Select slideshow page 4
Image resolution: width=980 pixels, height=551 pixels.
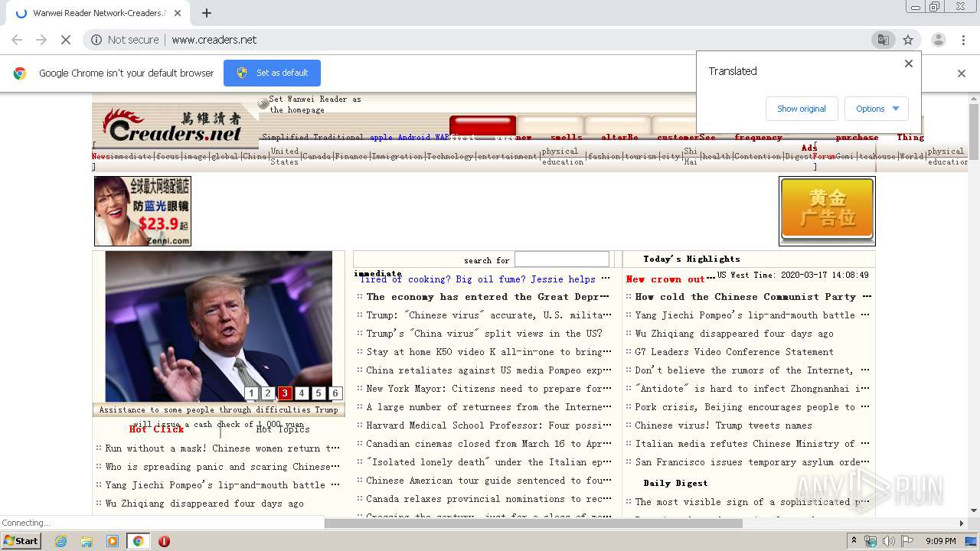click(x=302, y=393)
